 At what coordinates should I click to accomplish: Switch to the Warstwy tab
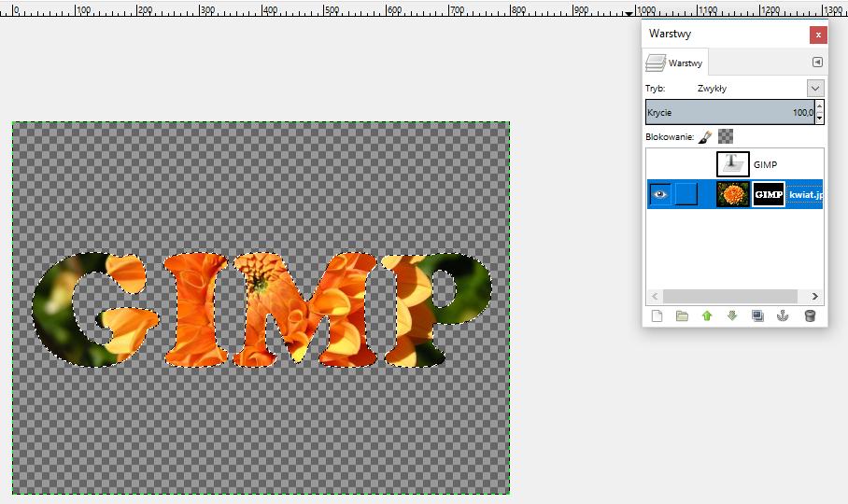point(675,63)
